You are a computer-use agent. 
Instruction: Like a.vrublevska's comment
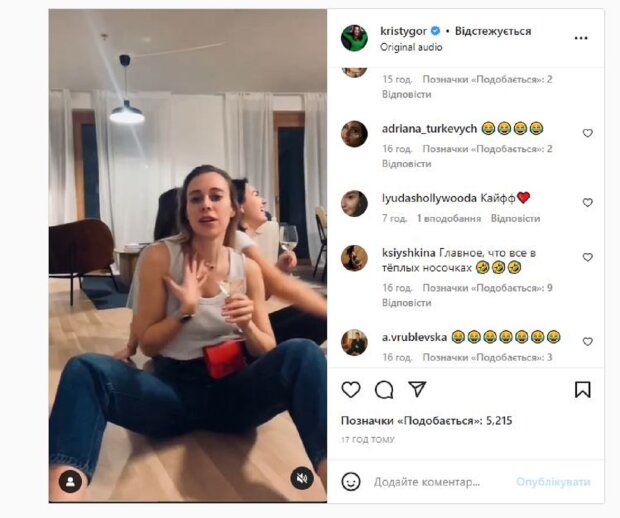588,341
